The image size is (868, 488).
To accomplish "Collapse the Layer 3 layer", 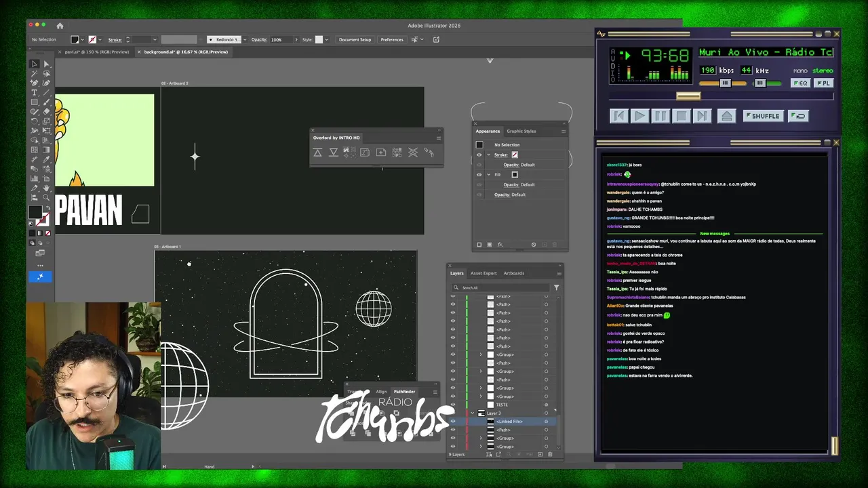I will point(472,413).
